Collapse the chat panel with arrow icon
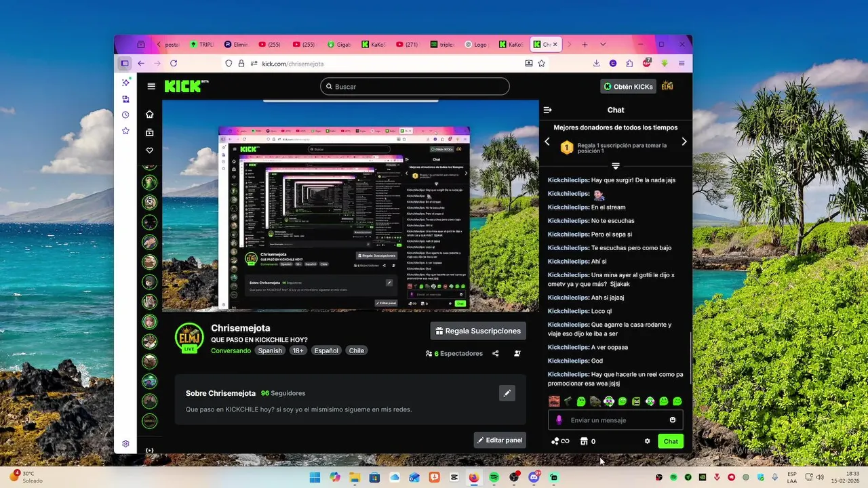 pos(548,110)
